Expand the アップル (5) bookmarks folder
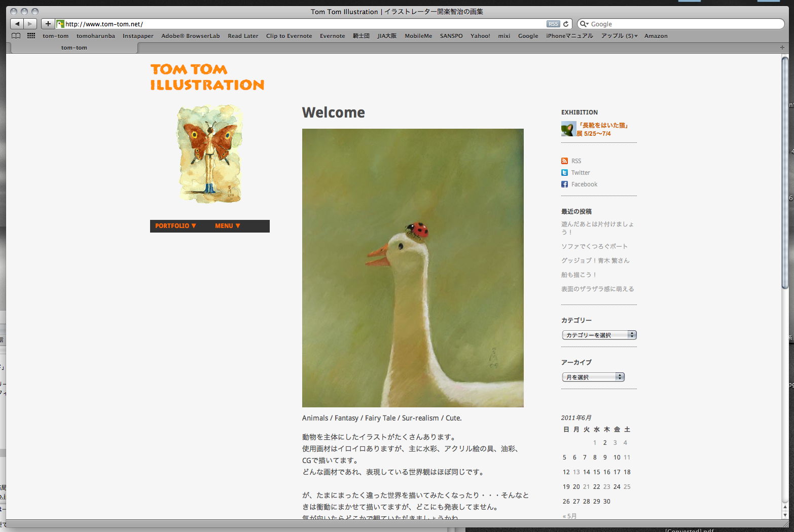Image resolution: width=794 pixels, height=532 pixels. pyautogui.click(x=619, y=36)
